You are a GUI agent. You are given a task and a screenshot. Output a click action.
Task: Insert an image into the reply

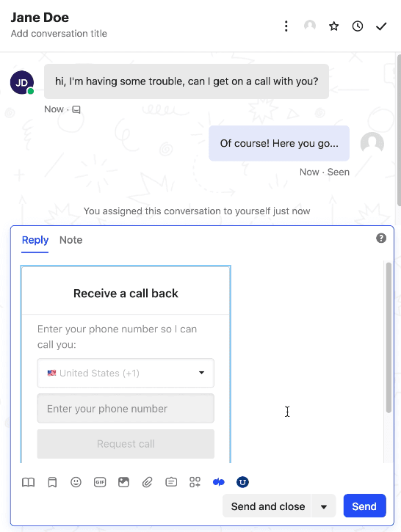coord(123,482)
